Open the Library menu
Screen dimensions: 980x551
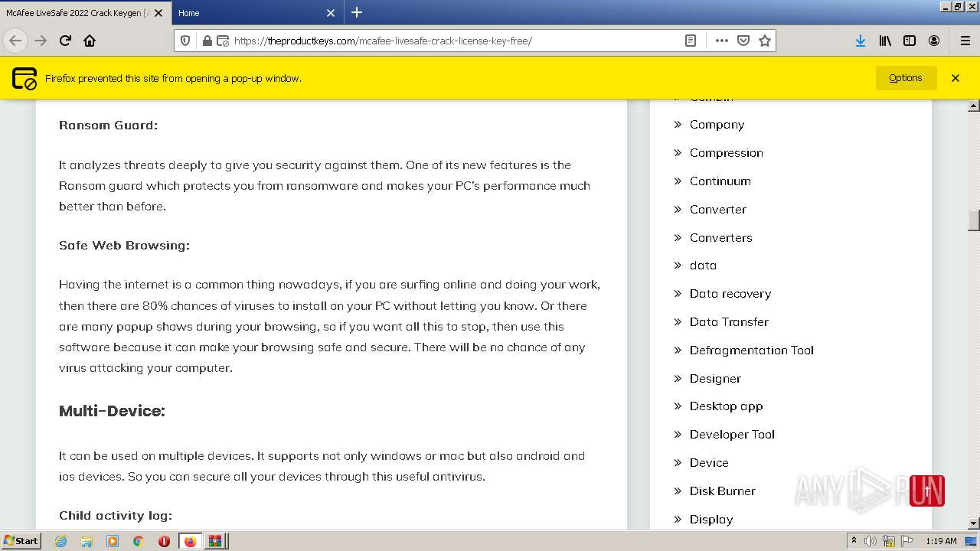[885, 41]
